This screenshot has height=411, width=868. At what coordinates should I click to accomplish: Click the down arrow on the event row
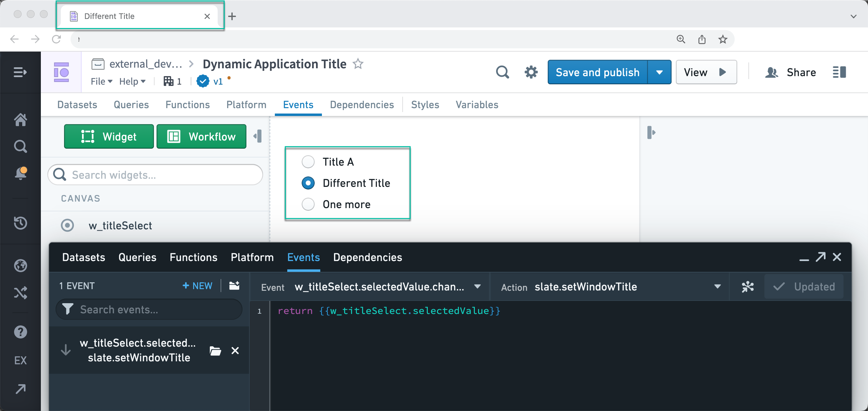[x=66, y=350]
